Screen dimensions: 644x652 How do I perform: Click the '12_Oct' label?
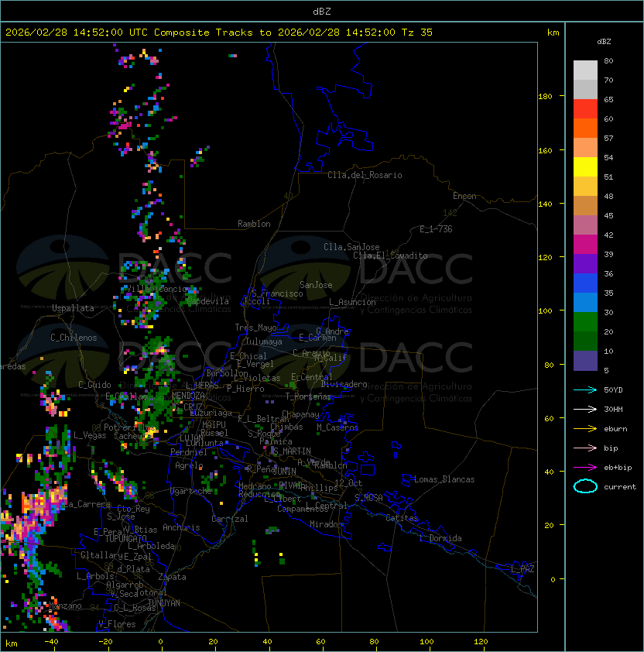pos(348,483)
